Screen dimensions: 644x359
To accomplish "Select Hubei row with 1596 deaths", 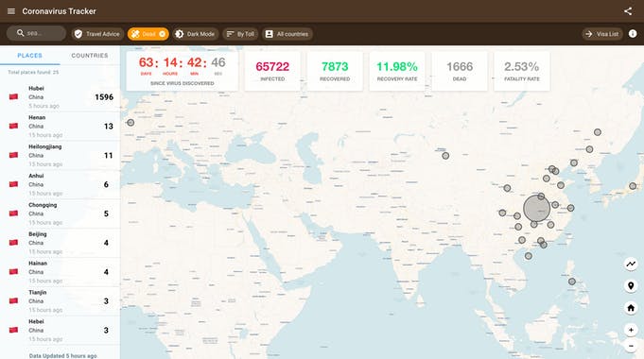I will [x=60, y=96].
